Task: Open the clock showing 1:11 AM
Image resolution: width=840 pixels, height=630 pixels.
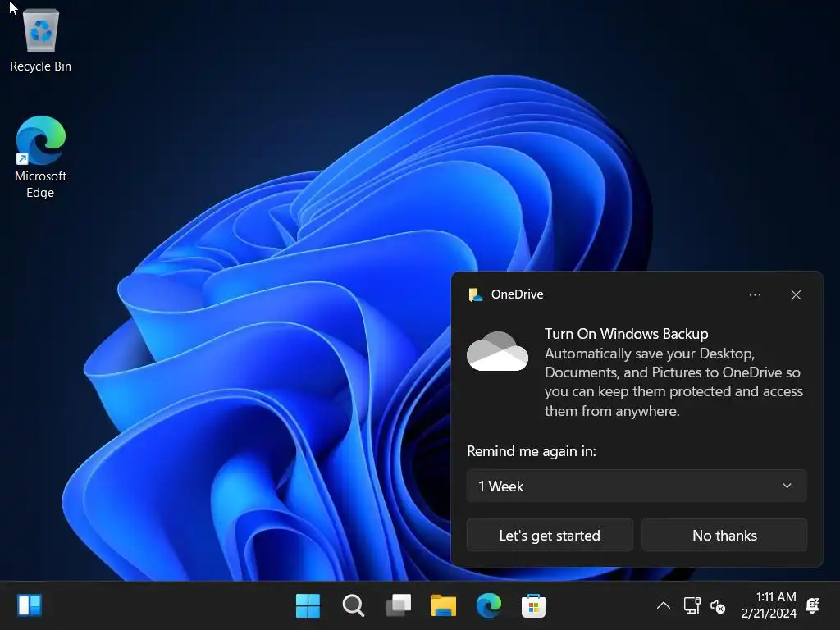Action: pos(776,597)
